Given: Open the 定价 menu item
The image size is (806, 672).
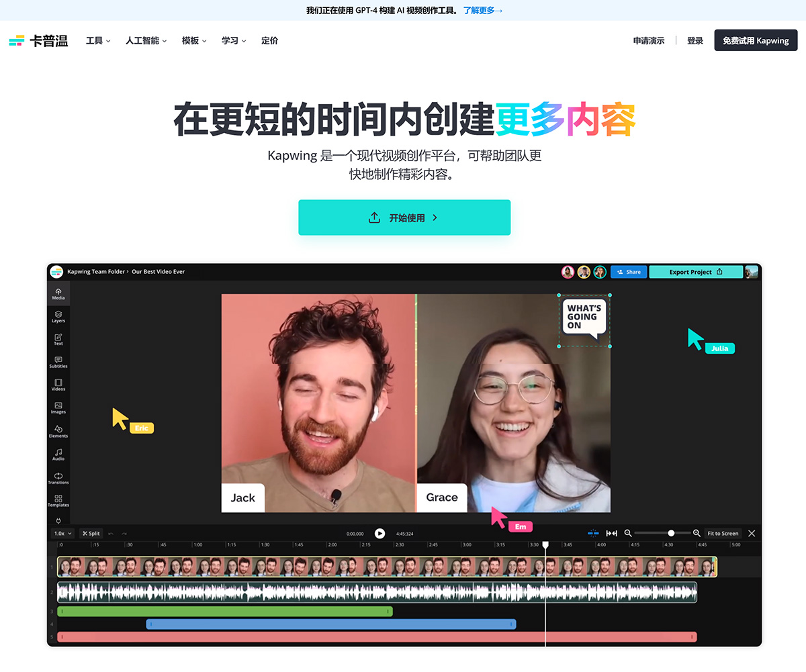Looking at the screenshot, I should click(x=269, y=40).
